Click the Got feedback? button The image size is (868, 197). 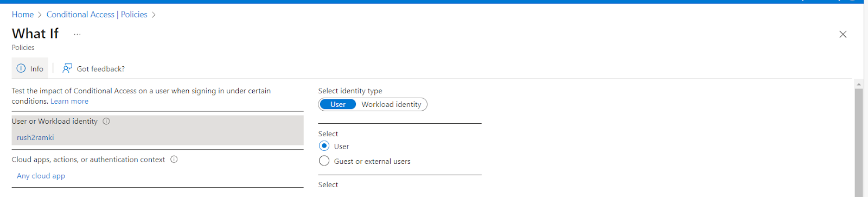click(x=94, y=68)
